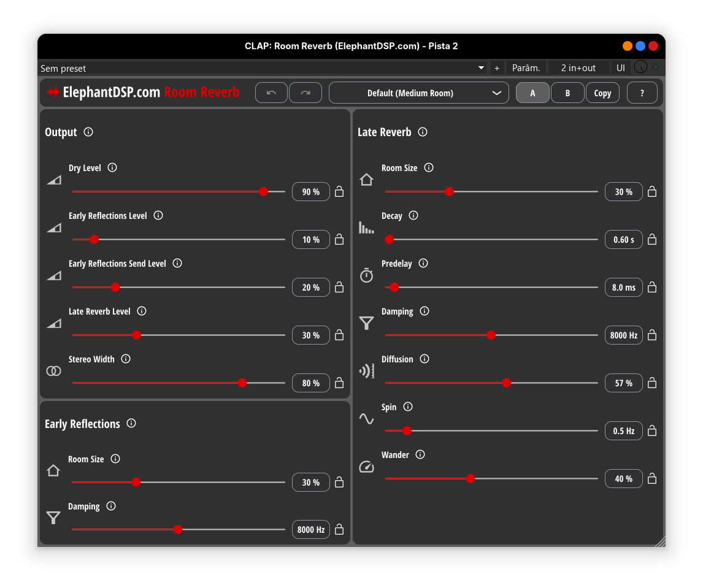This screenshot has width=703, height=588.
Task: Toggle the lock for Dry Level
Action: click(x=339, y=192)
